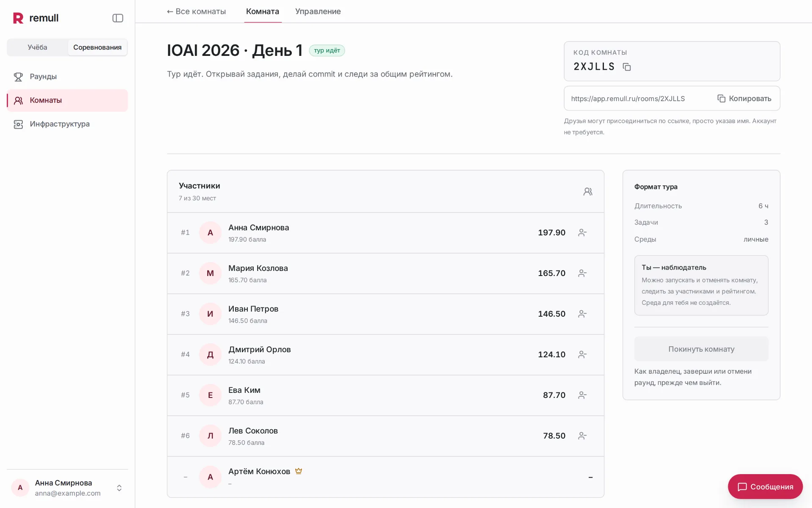
Task: Click the trophy icon beside Раунды
Action: tap(18, 77)
